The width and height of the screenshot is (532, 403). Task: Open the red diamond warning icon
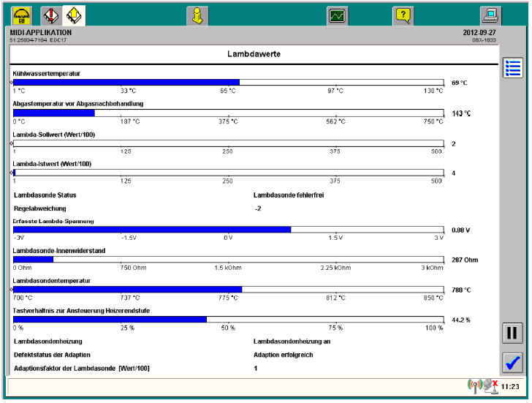(x=50, y=14)
